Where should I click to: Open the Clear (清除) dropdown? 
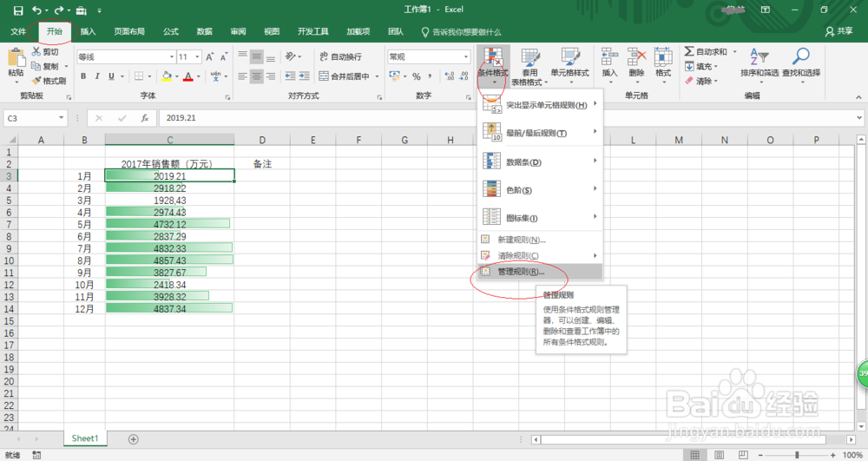pyautogui.click(x=700, y=81)
